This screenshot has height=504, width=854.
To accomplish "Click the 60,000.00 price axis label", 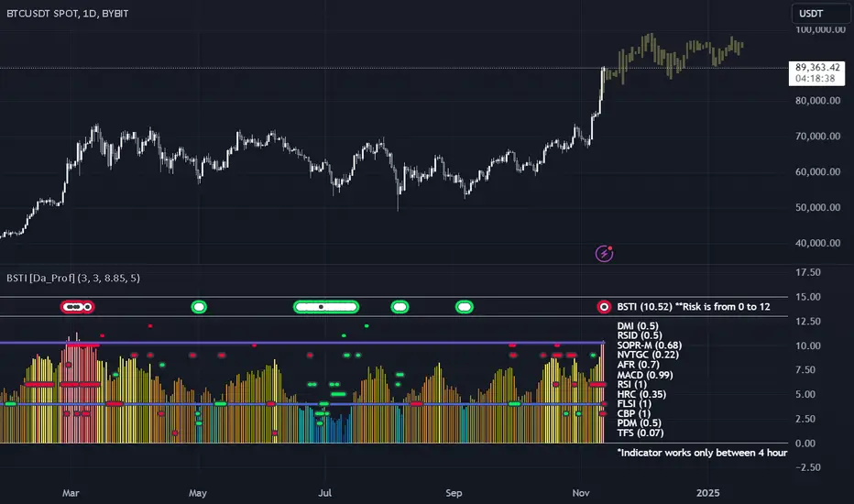I will pyautogui.click(x=817, y=171).
